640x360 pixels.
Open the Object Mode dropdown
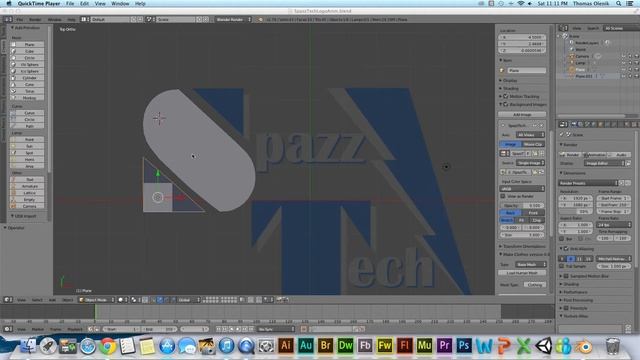click(x=97, y=300)
